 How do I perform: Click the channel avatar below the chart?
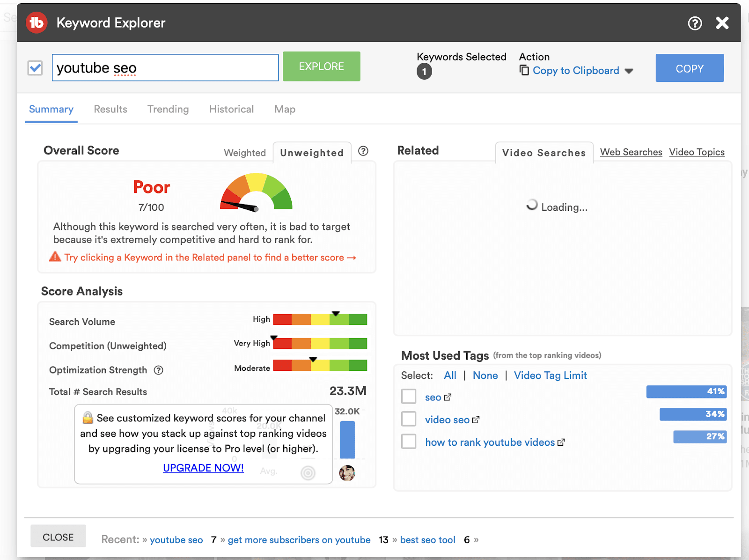tap(347, 473)
